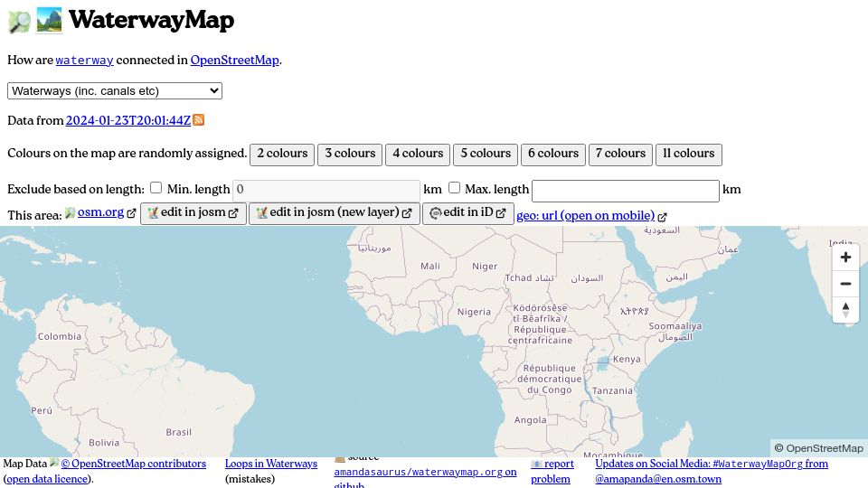Zoom out on the map with minus button
Image resolution: width=868 pixels, height=488 pixels.
click(x=845, y=283)
